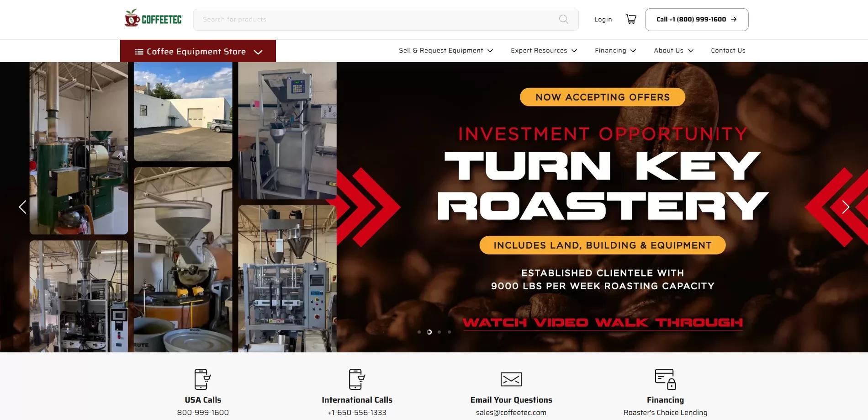
Task: Select the third carousel slide dot
Action: click(439, 332)
